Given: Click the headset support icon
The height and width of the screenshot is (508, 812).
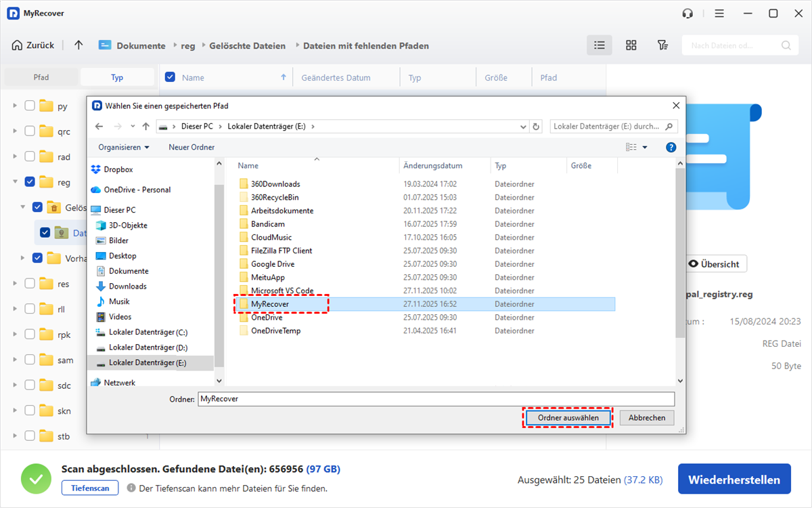Looking at the screenshot, I should click(x=688, y=14).
